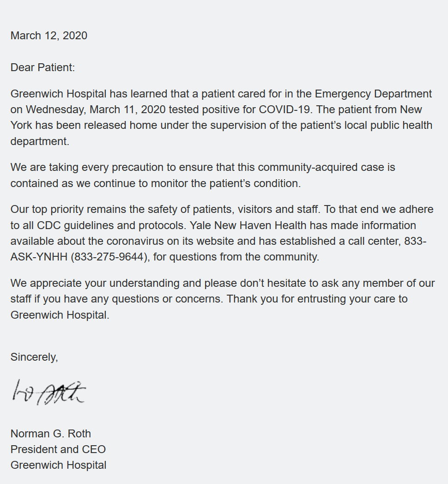Click the 'President and CEO' title
Image resolution: width=448 pixels, height=484 pixels.
click(x=58, y=449)
